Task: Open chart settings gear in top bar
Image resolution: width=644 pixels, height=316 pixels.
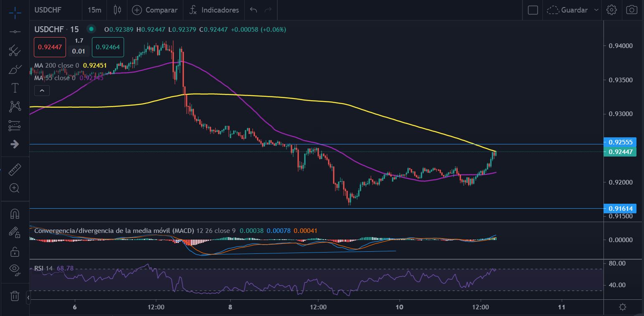Action: click(x=611, y=10)
